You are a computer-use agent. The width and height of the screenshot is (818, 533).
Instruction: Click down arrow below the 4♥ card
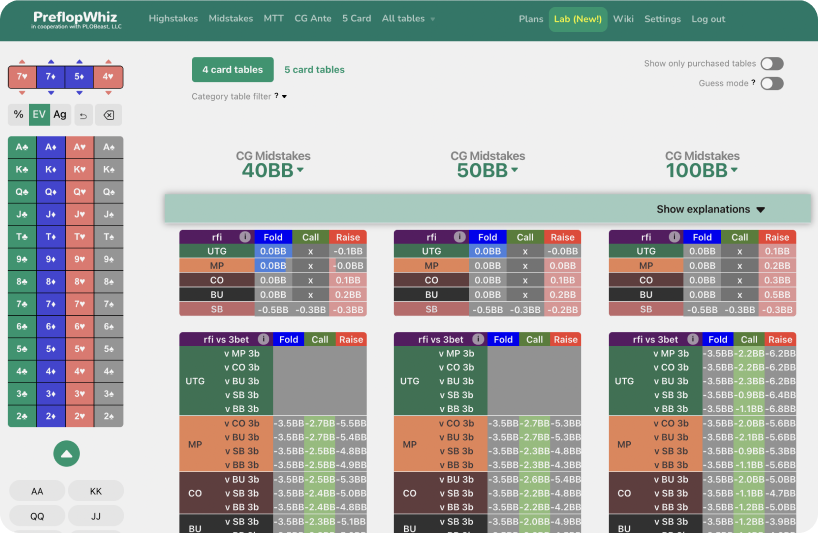pos(108,93)
